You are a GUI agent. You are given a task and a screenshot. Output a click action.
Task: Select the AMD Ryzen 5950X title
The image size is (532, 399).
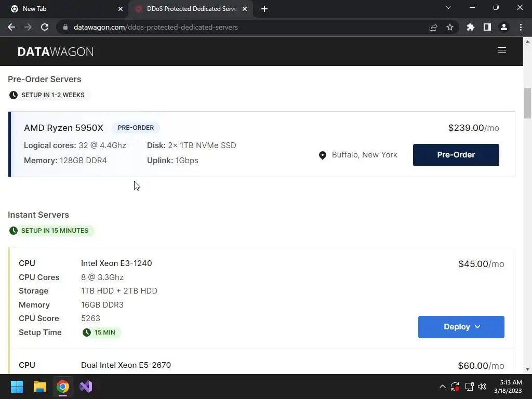pos(63,128)
